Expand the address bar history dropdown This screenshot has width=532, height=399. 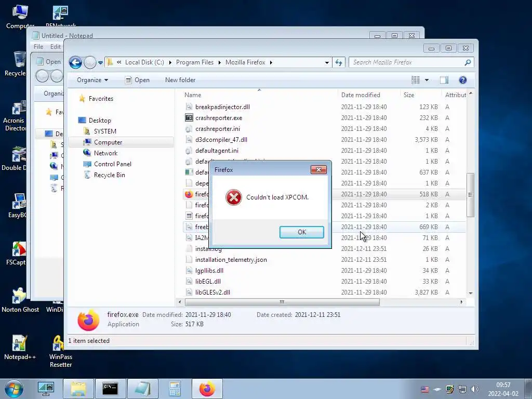point(327,62)
